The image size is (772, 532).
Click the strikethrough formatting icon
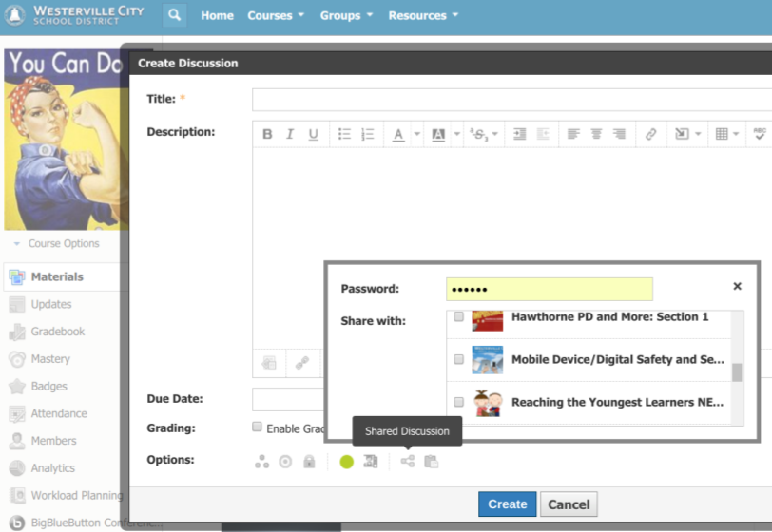(x=478, y=134)
